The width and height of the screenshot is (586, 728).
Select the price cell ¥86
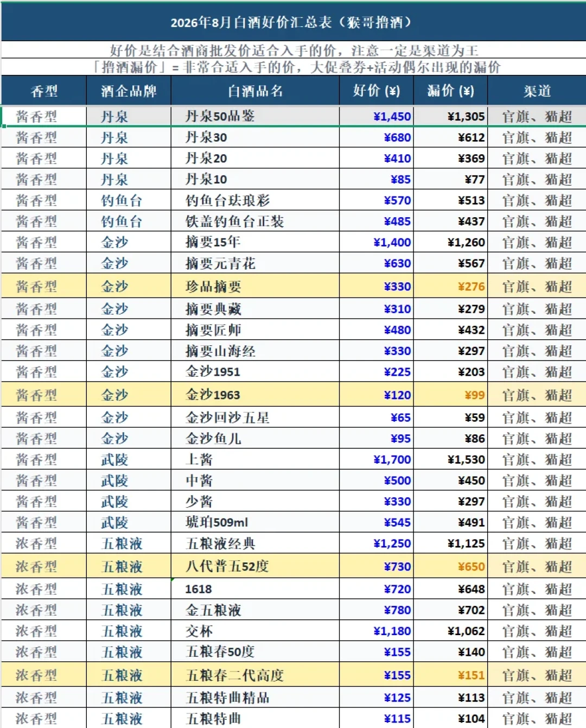(450, 439)
